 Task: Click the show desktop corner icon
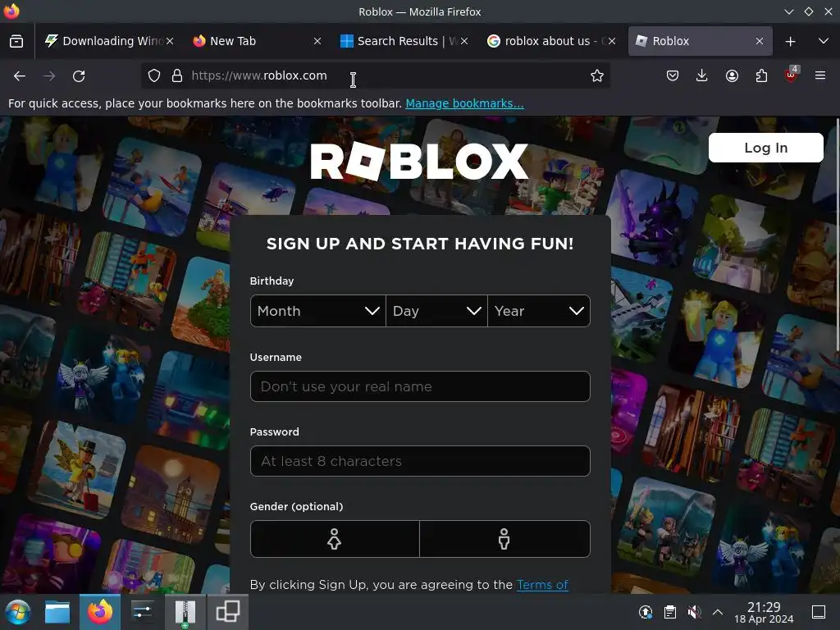(x=819, y=612)
